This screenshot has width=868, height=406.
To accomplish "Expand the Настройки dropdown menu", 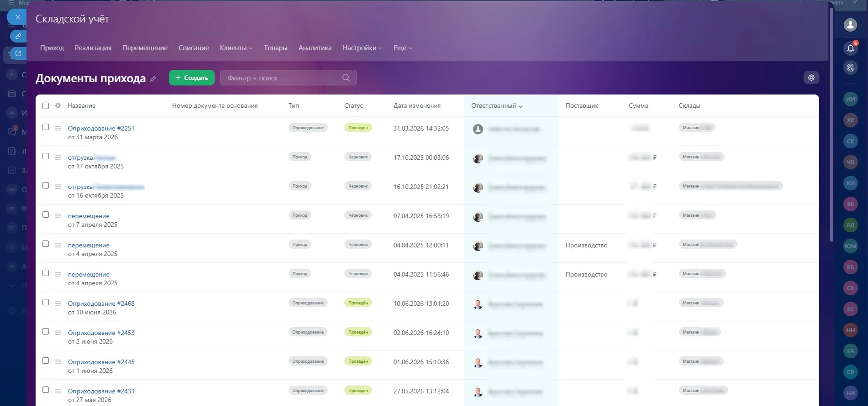I will tap(362, 48).
